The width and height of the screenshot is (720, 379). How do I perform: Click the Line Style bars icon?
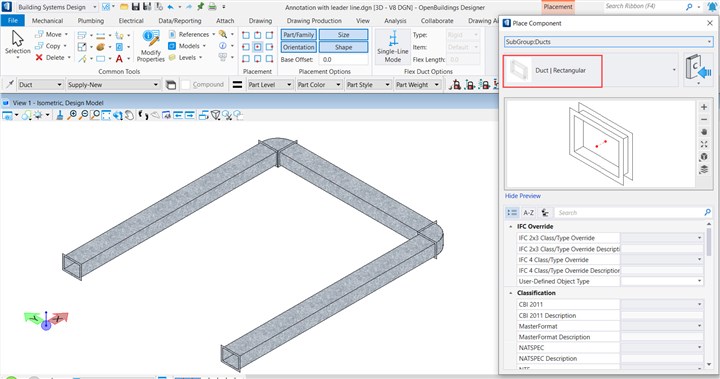pyautogui.click(x=237, y=85)
